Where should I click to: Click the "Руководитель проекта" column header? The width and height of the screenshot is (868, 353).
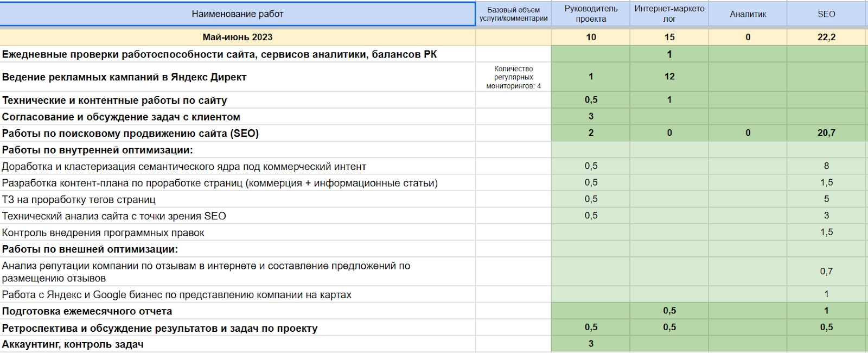point(591,14)
